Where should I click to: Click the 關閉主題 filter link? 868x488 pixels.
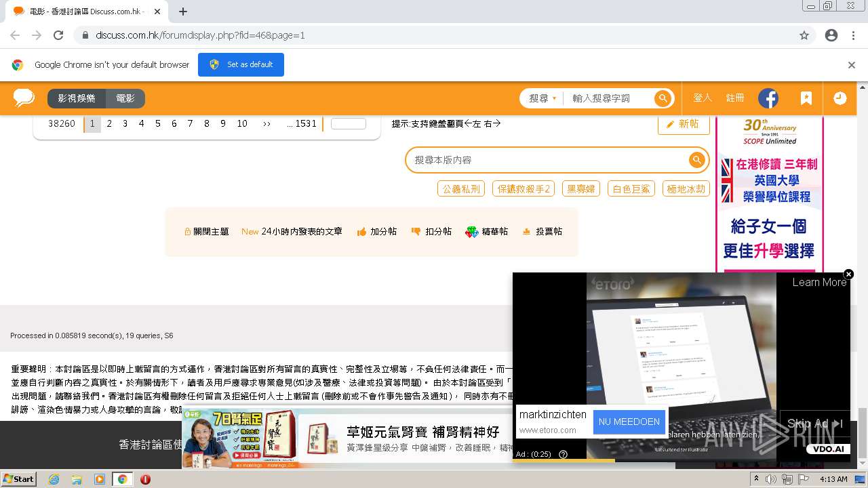pyautogui.click(x=207, y=232)
